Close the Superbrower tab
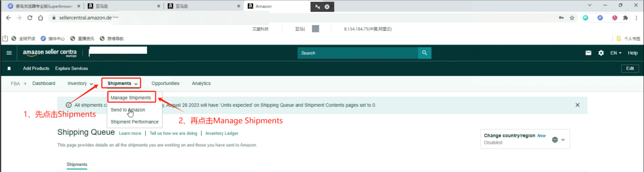 (78, 6)
